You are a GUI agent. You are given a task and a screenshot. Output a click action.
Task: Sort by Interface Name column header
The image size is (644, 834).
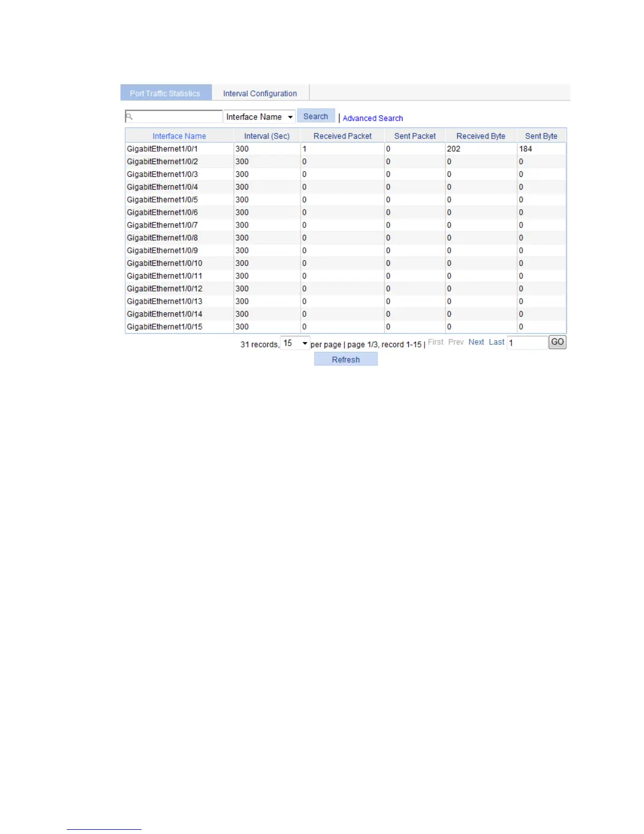pos(179,136)
